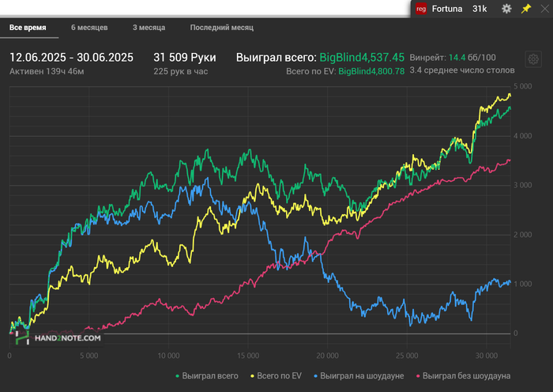Click the 15 000 x-axis label
The height and width of the screenshot is (392, 553).
[x=248, y=356]
